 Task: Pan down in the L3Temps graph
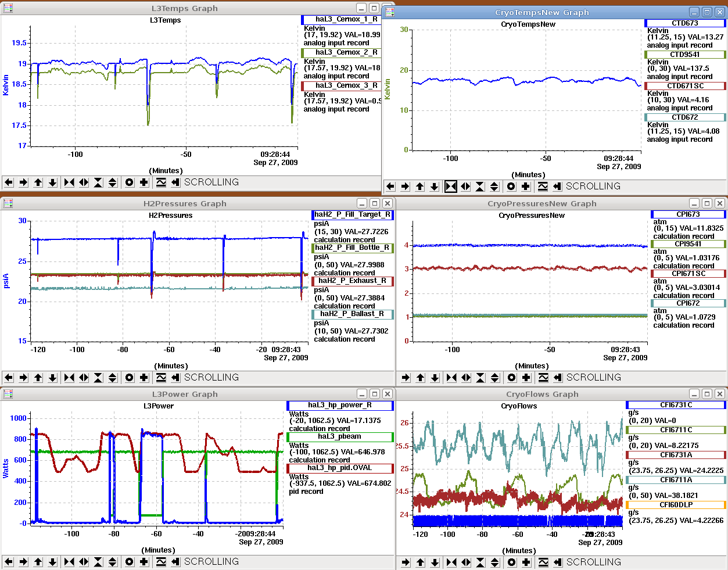[x=53, y=182]
